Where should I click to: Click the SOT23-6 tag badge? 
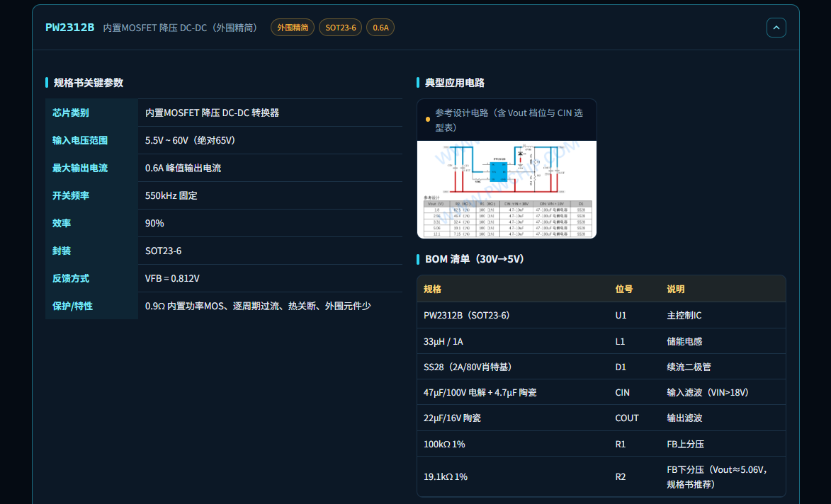[x=340, y=28]
